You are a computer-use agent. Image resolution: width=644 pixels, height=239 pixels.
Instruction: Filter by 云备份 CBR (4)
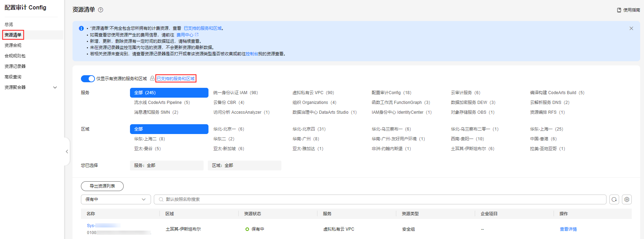[229, 103]
